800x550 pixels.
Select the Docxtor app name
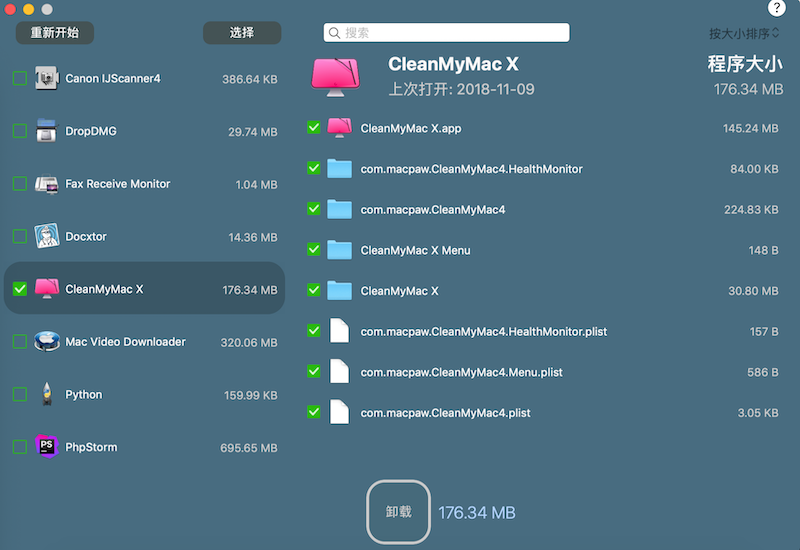86,236
